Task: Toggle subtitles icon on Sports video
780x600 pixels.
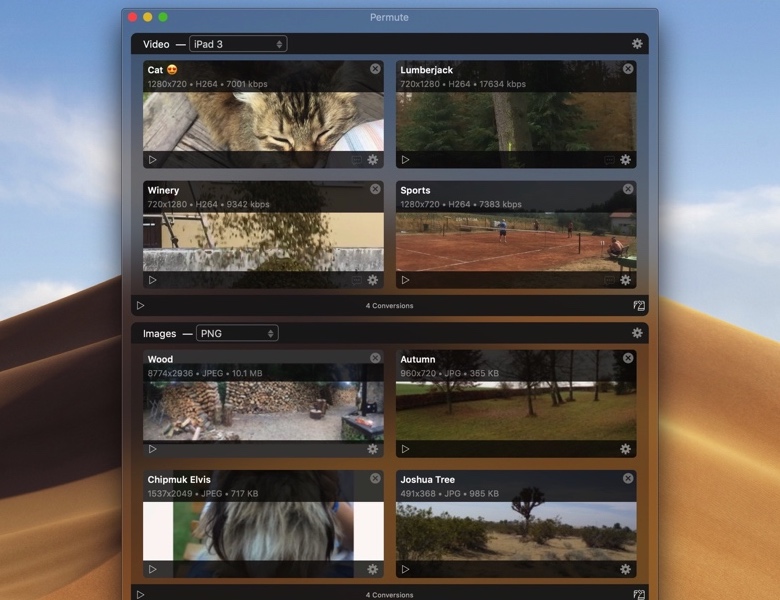Action: [x=609, y=280]
